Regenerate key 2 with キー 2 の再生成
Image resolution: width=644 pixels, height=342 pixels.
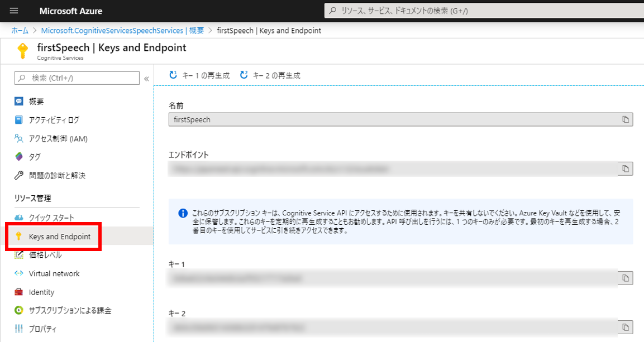(x=270, y=75)
